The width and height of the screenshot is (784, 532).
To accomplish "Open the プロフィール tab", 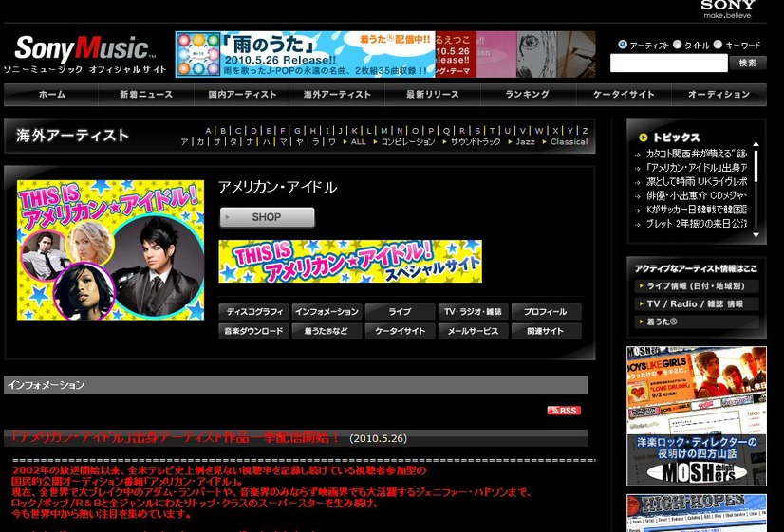I will coord(546,312).
